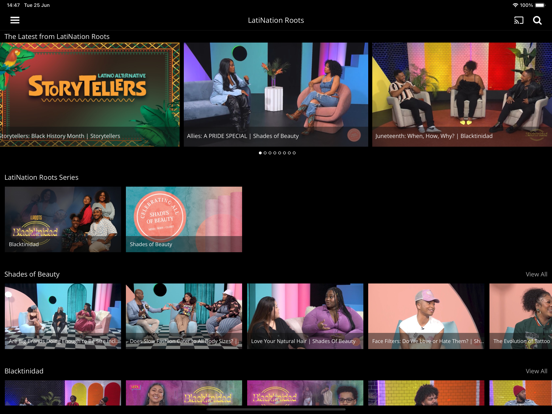Play The Evolution of Tattoo episode

pyautogui.click(x=521, y=316)
